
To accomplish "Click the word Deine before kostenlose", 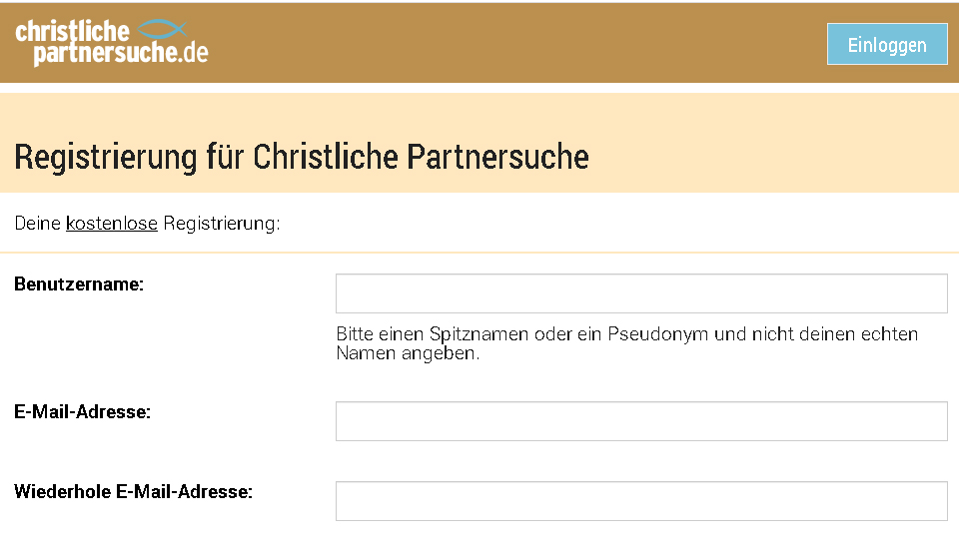I will [38, 224].
